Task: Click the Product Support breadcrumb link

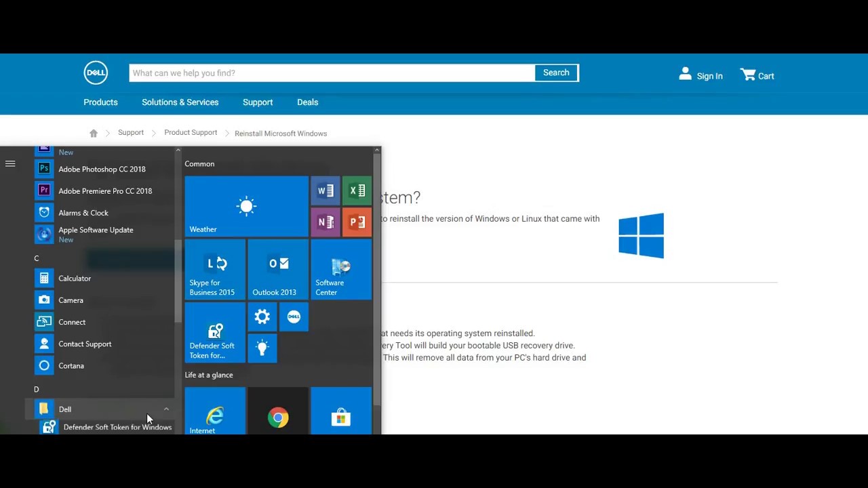Action: pos(191,133)
